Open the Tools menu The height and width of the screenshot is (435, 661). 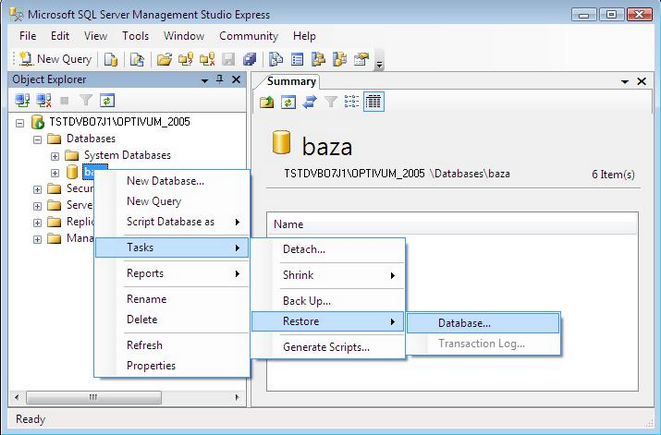[135, 36]
